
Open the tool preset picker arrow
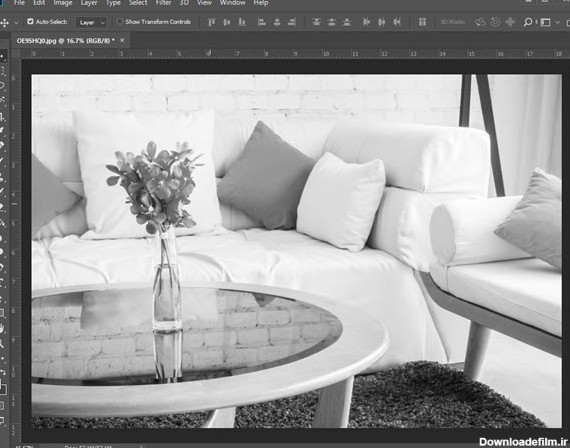pyautogui.click(x=16, y=23)
